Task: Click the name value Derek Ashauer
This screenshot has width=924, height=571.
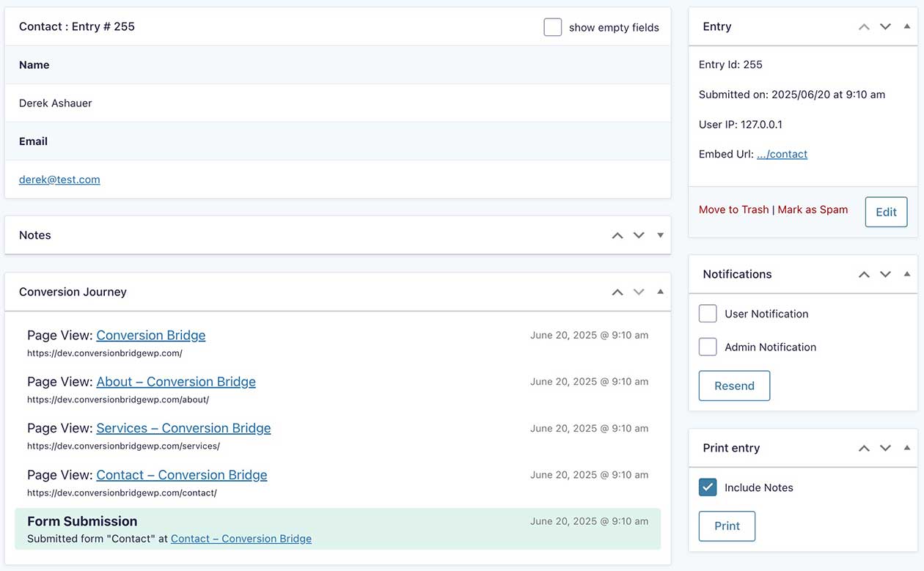Action: click(x=56, y=103)
